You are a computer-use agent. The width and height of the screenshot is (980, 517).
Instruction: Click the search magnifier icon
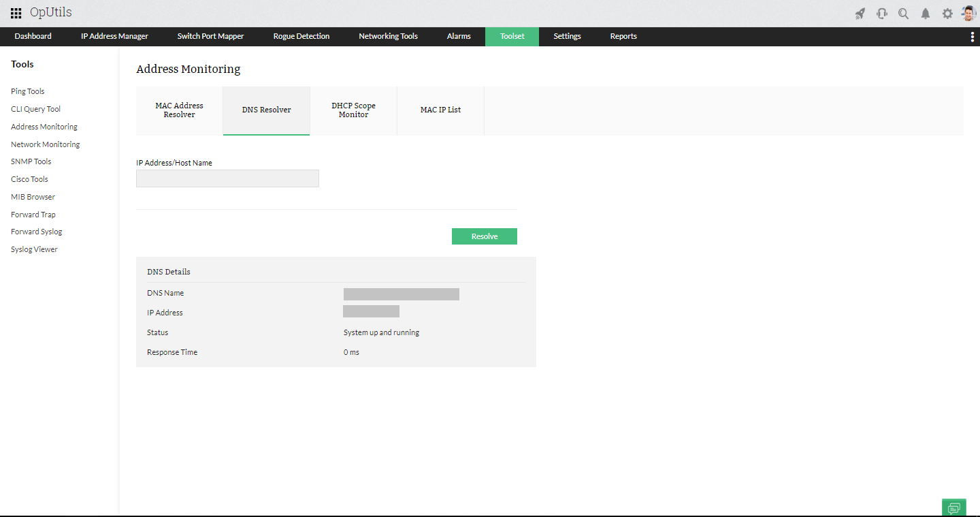[x=904, y=14]
